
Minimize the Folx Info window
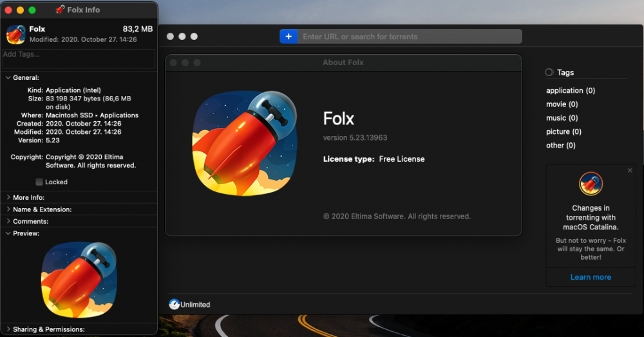pyautogui.click(x=20, y=10)
